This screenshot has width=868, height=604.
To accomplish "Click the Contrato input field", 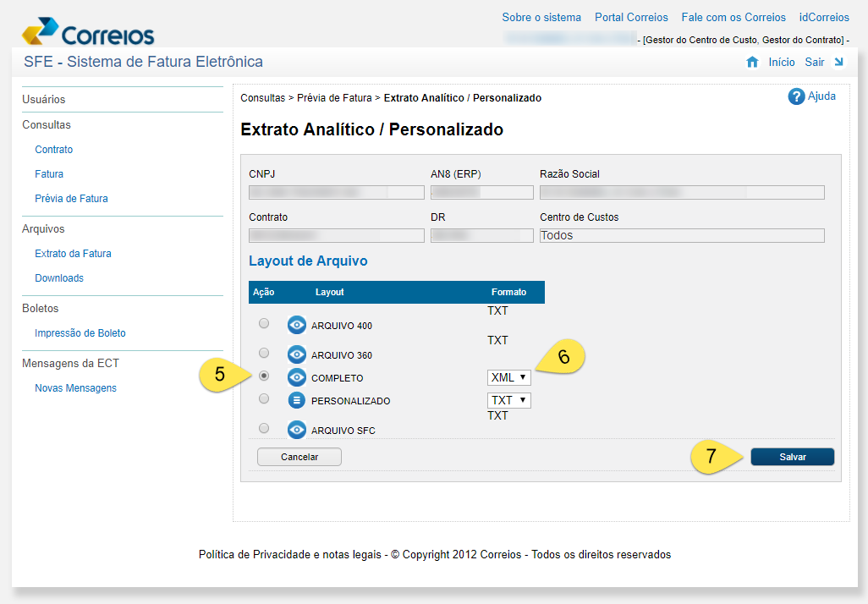I will click(x=337, y=235).
